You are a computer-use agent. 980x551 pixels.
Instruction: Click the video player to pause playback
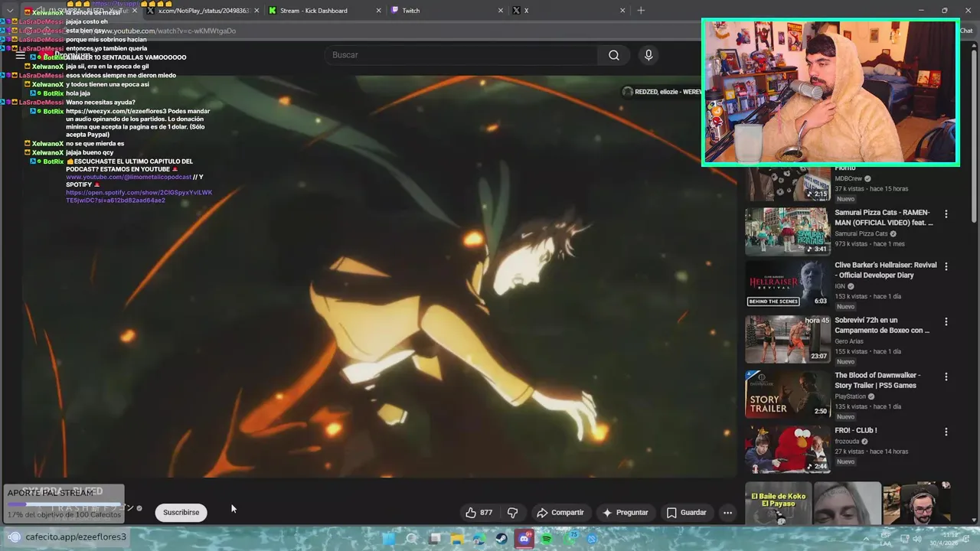[379, 275]
